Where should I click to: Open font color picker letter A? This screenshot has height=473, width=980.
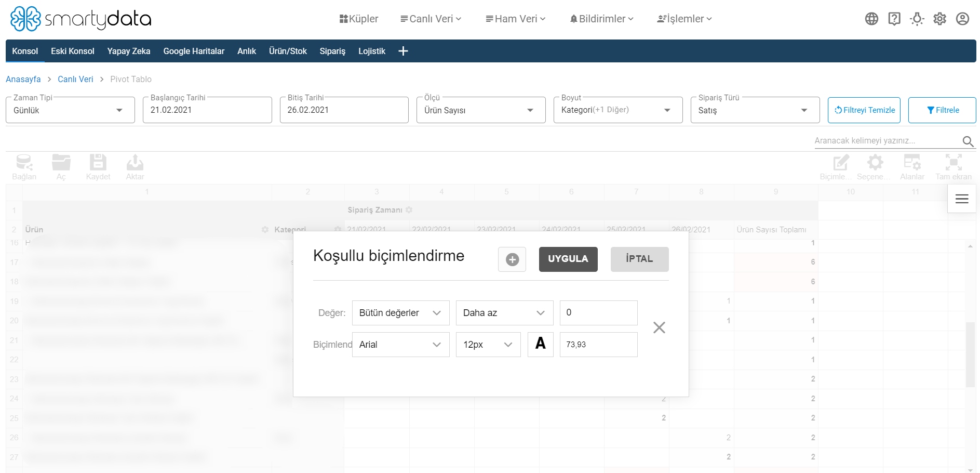541,344
